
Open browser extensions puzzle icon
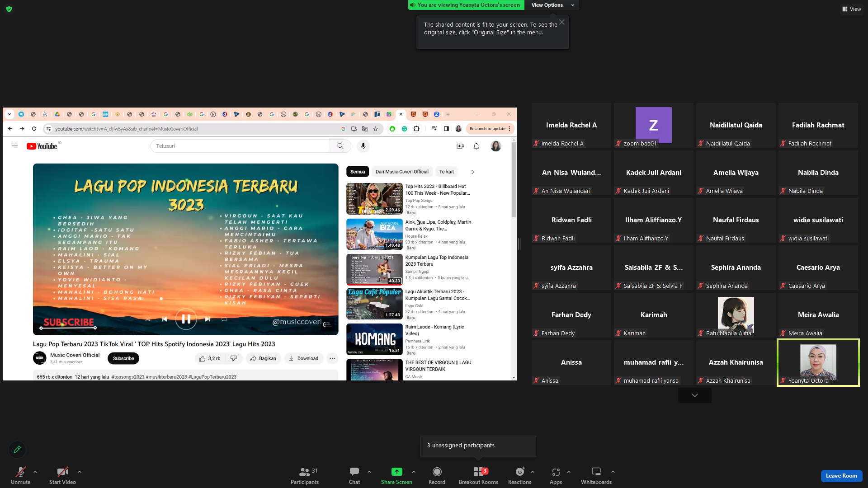416,129
